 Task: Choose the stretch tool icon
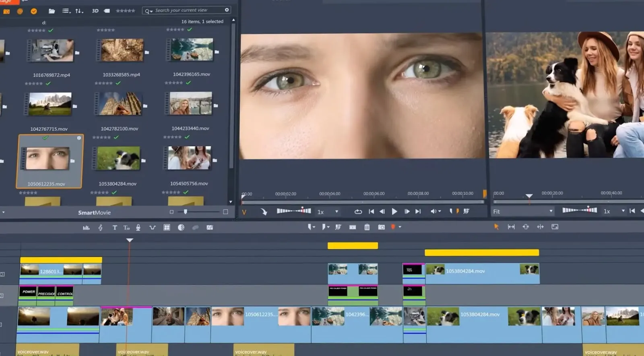(x=540, y=227)
